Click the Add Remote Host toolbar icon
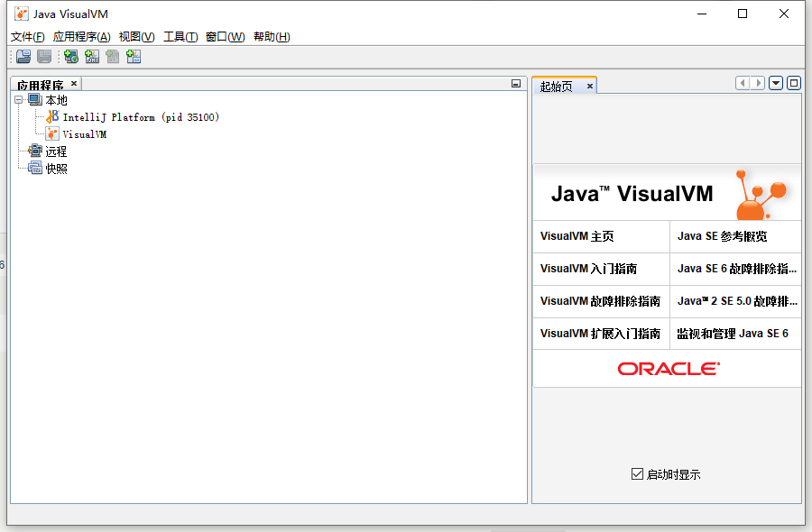 click(x=71, y=57)
